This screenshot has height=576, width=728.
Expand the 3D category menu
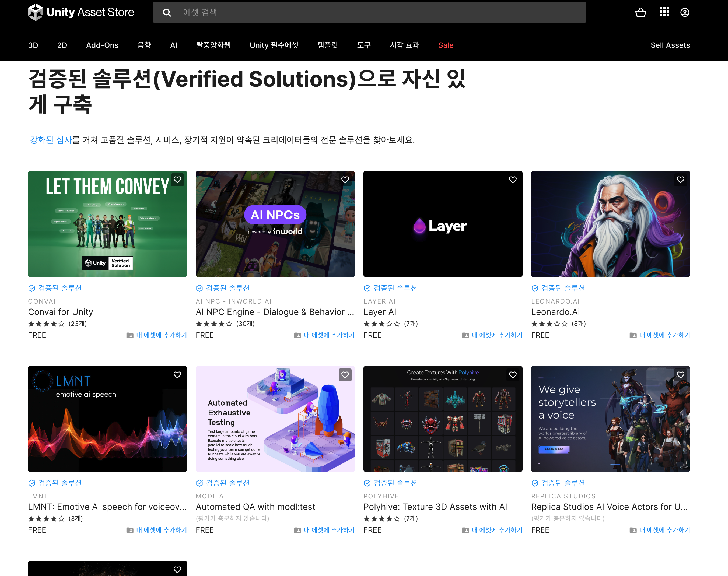pyautogui.click(x=33, y=45)
